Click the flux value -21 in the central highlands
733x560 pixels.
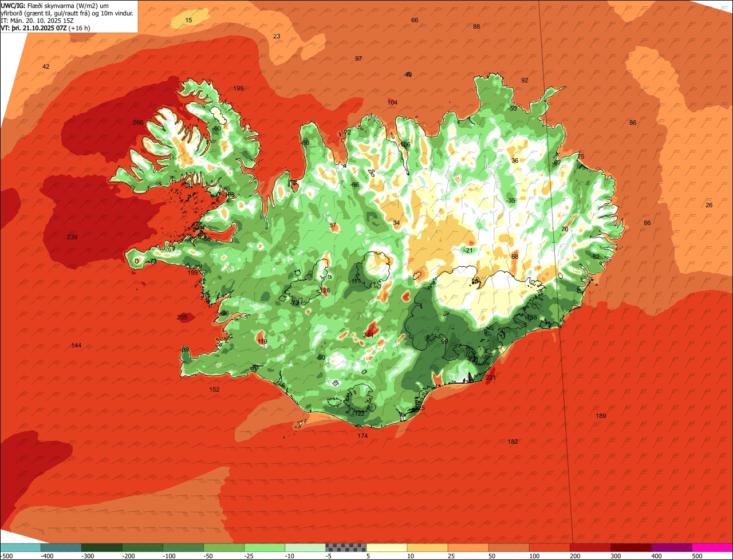pos(468,250)
